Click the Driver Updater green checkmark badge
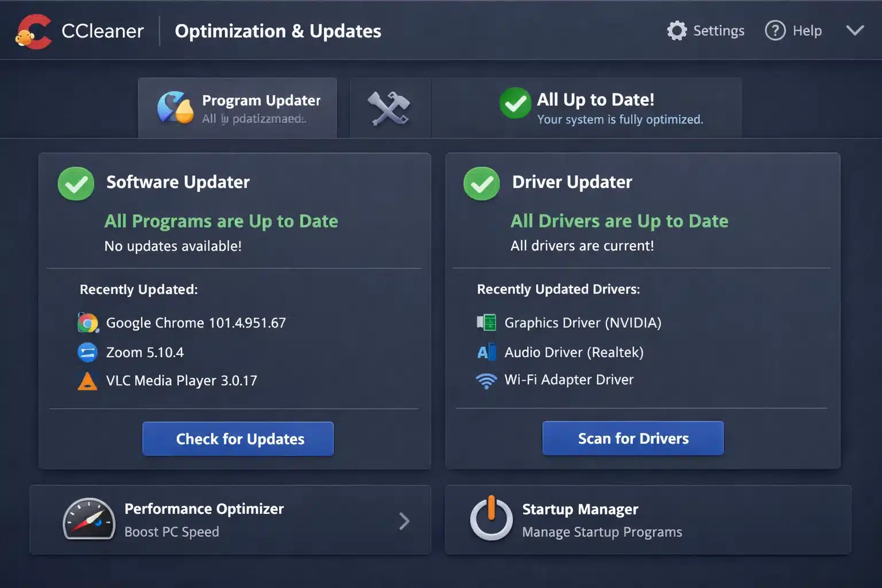Screen dimensions: 882x588 [481, 183]
